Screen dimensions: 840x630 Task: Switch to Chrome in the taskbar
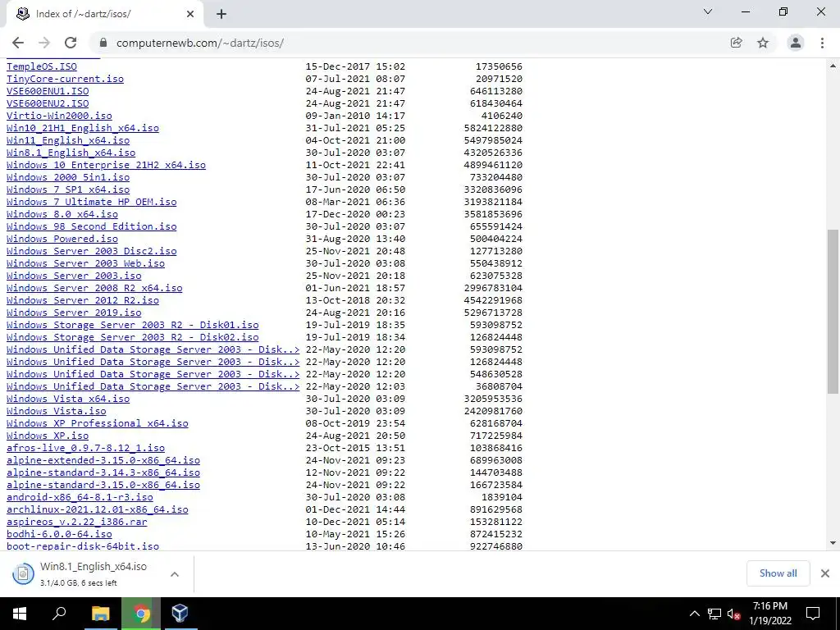[x=141, y=614]
